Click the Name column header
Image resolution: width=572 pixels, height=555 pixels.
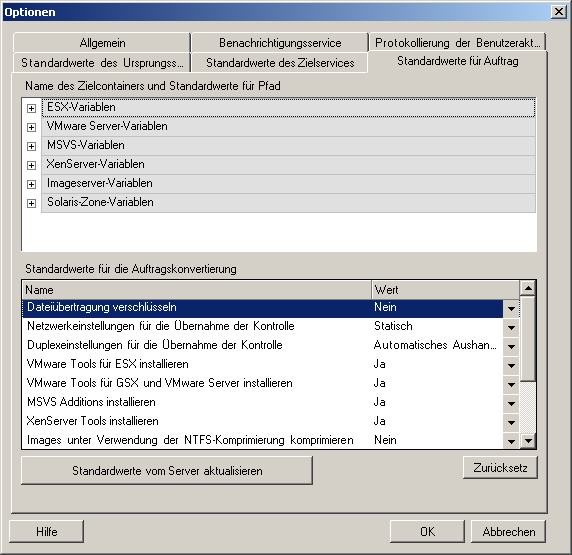coord(197,290)
